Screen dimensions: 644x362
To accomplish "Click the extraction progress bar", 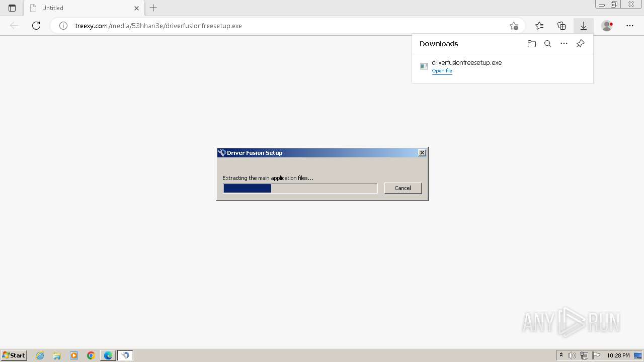I will coord(300,188).
